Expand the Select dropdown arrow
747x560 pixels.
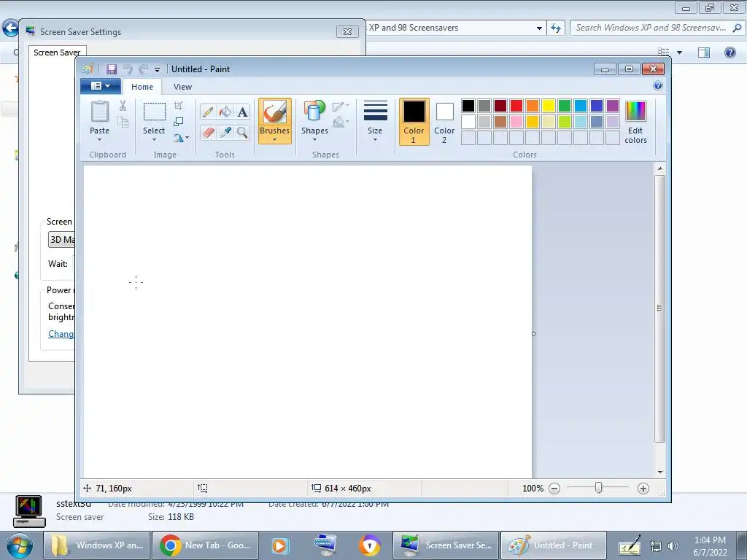click(154, 139)
